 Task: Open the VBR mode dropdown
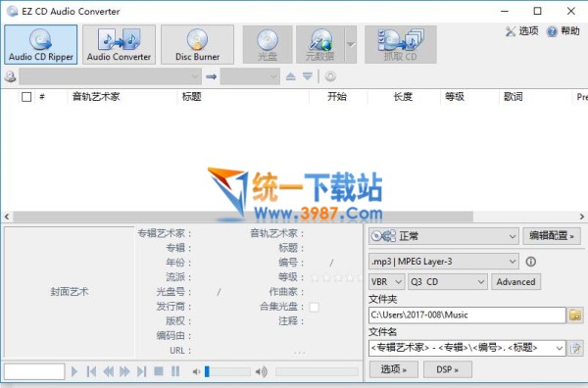[x=387, y=282]
